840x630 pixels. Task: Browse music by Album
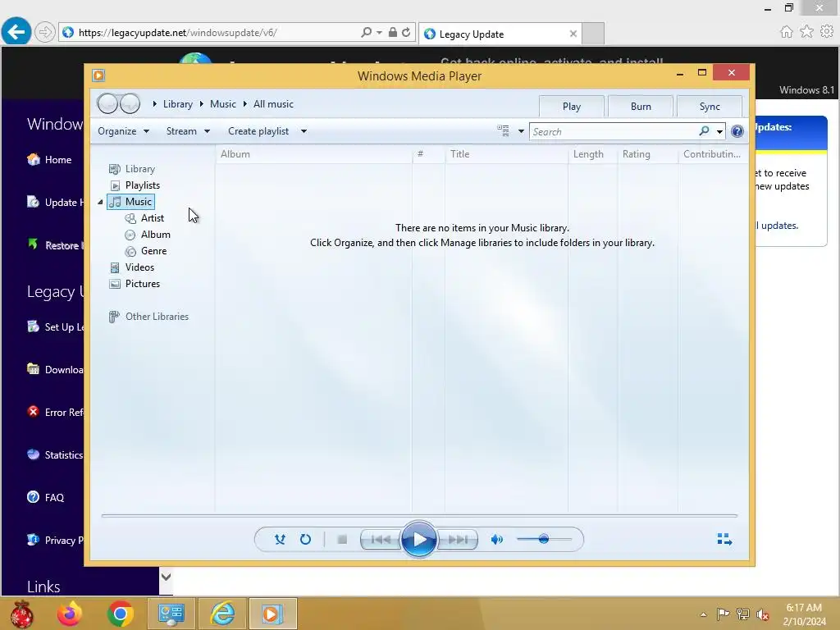(x=155, y=235)
